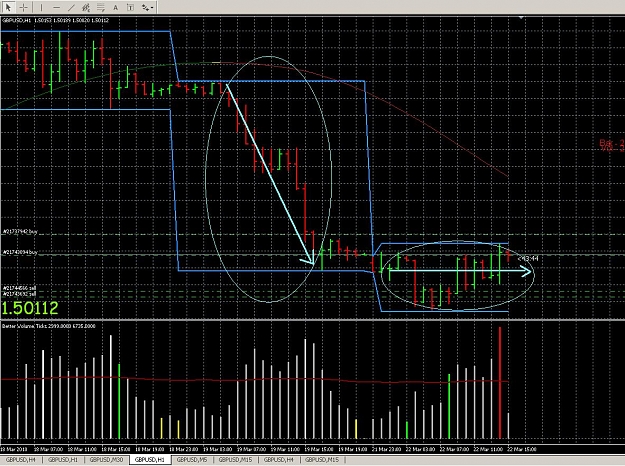Image resolution: width=625 pixels, height=466 pixels.
Task: Select the Fibonacci retracement tool
Action: 100,7
